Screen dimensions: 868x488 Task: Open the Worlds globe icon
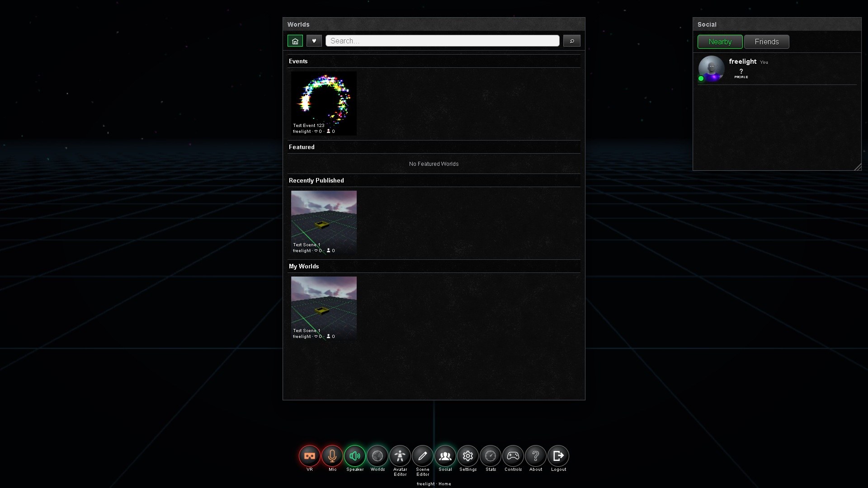[377, 456]
